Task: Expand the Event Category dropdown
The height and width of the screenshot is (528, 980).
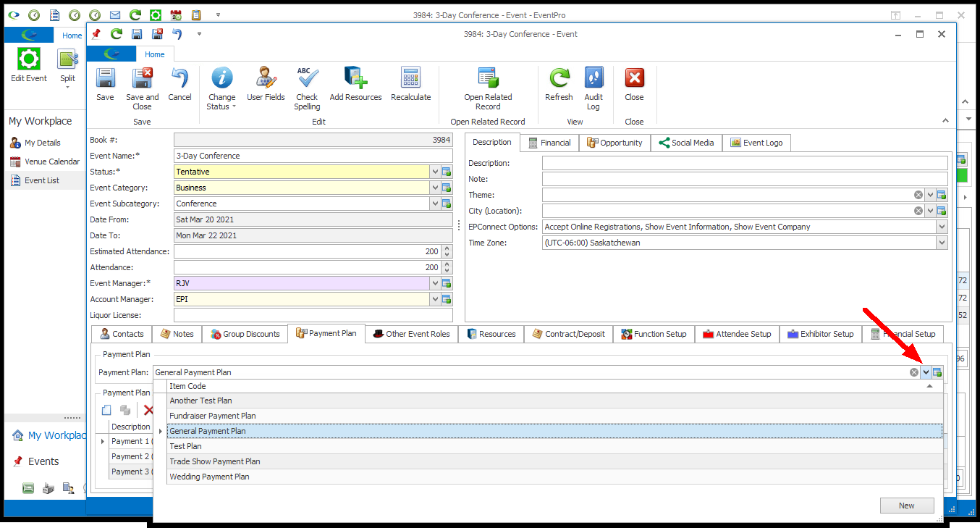Action: pyautogui.click(x=435, y=188)
